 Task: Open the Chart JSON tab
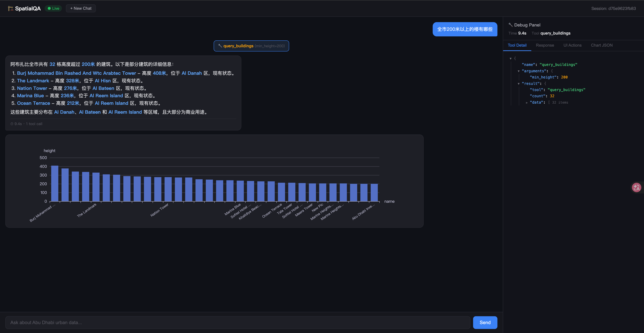(x=602, y=45)
